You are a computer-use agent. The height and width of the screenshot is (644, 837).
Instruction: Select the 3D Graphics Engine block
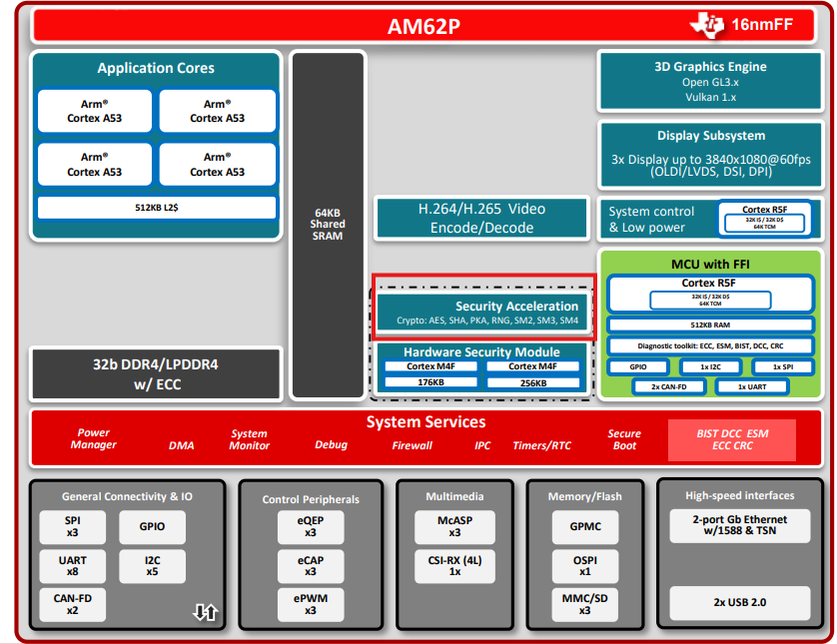coord(710,81)
